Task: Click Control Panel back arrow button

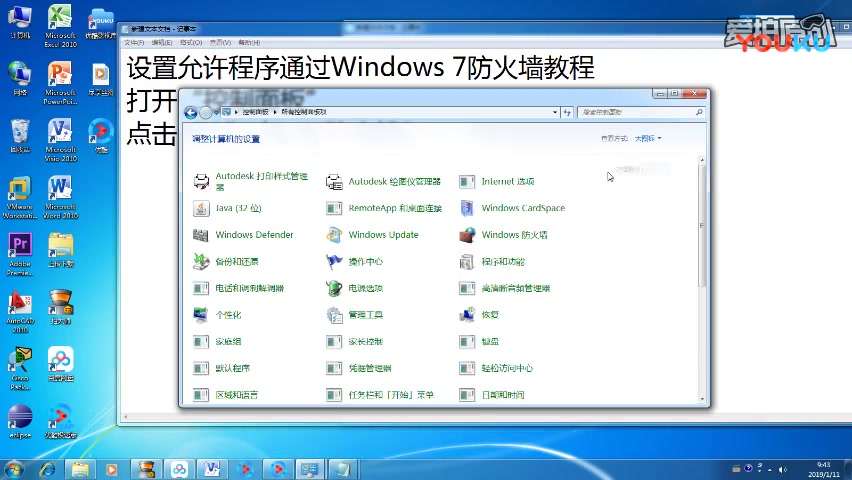Action: coord(191,113)
